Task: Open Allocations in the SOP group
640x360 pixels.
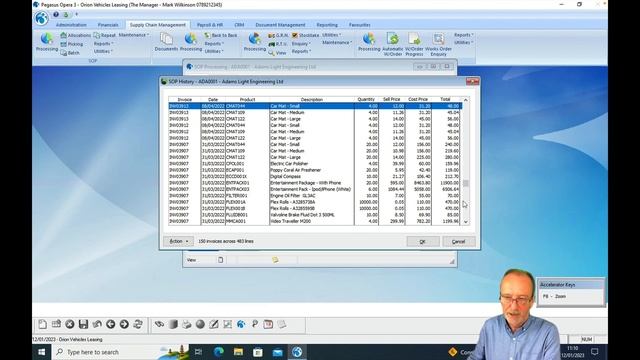Action: coord(76,36)
